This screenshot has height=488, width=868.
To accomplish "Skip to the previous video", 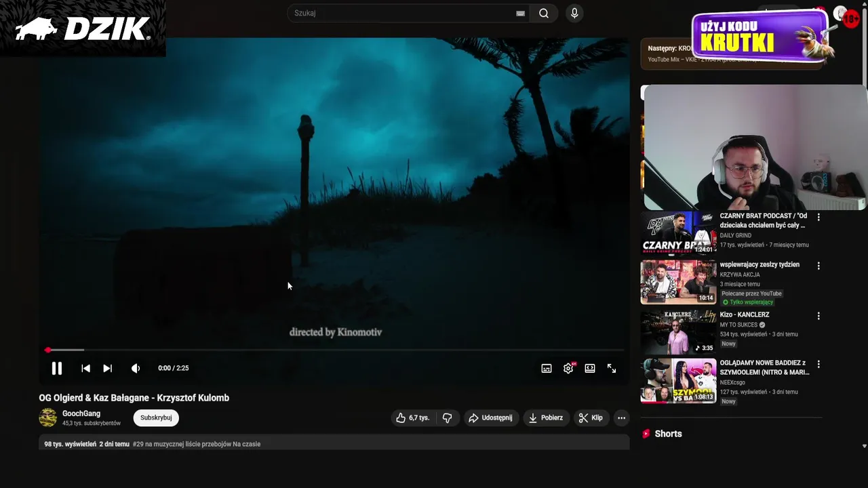I will pyautogui.click(x=85, y=368).
